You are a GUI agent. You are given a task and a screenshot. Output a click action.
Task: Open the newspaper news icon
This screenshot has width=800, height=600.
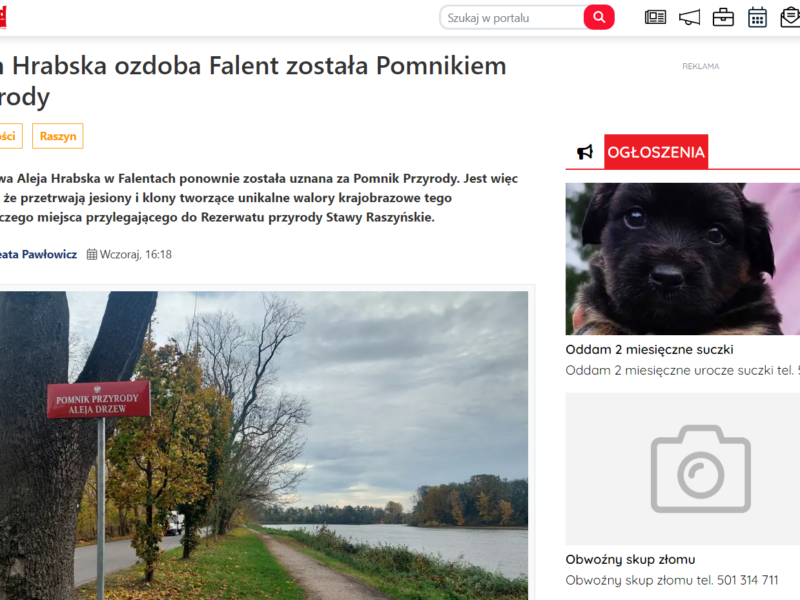tap(655, 17)
